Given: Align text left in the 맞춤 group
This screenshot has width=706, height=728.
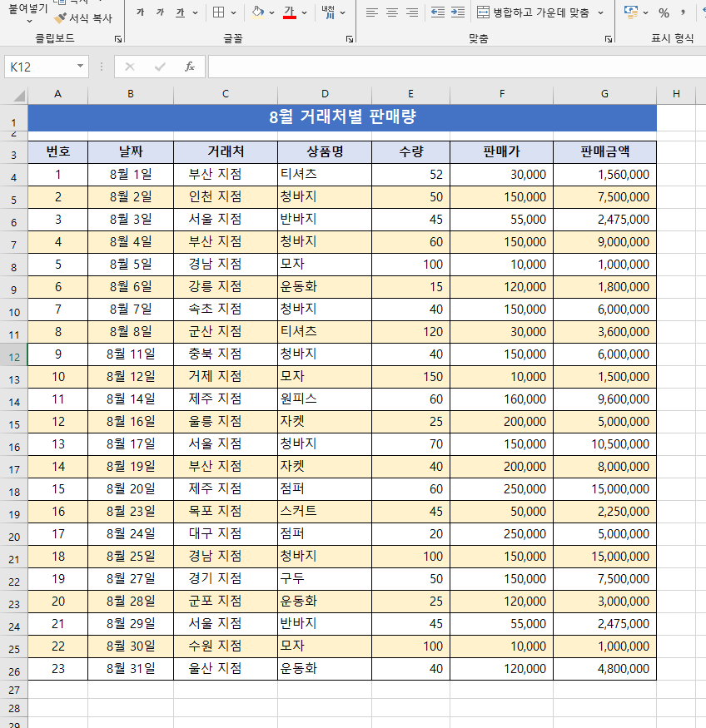Looking at the screenshot, I should [371, 12].
